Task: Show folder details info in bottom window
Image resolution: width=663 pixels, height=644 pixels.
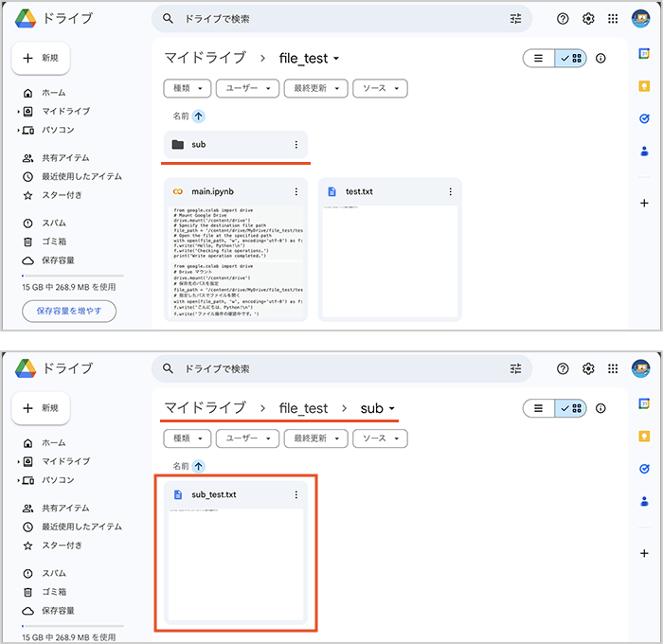Action: [x=600, y=408]
